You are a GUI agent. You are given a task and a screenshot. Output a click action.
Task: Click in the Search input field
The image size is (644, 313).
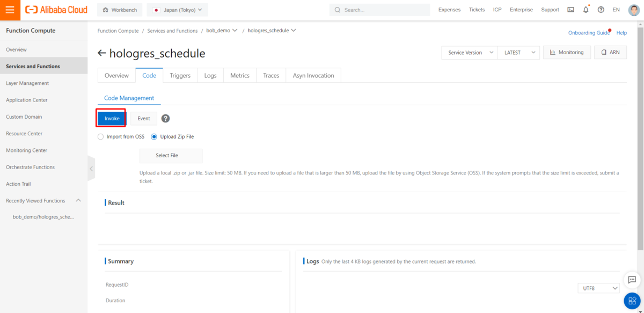point(380,10)
